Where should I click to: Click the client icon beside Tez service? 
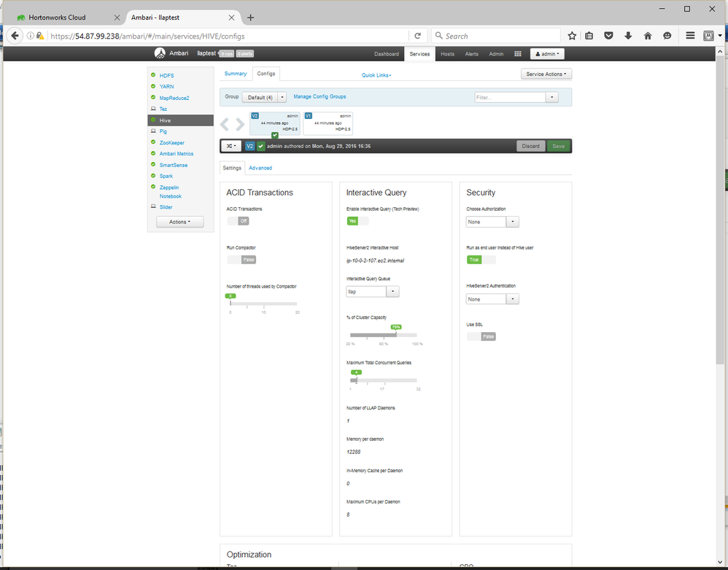click(152, 109)
